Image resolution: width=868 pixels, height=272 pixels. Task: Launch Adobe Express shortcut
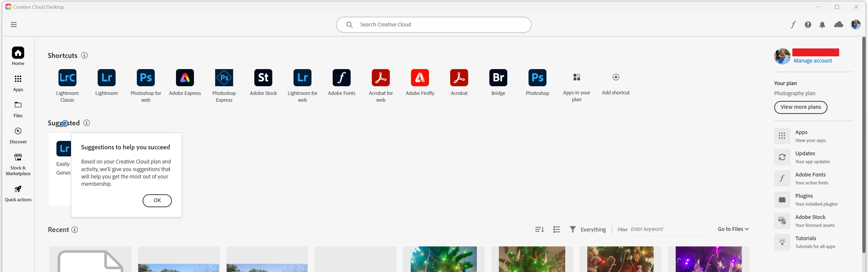pos(185,78)
